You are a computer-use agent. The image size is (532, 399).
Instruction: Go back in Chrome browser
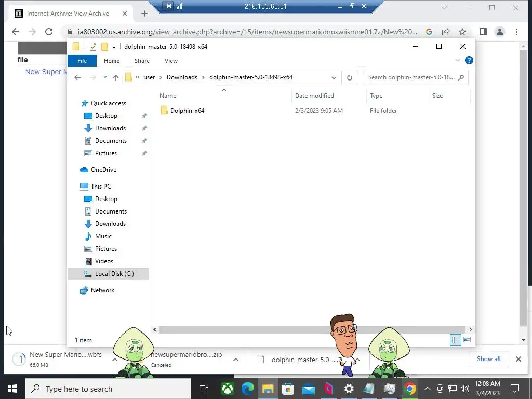click(x=16, y=32)
